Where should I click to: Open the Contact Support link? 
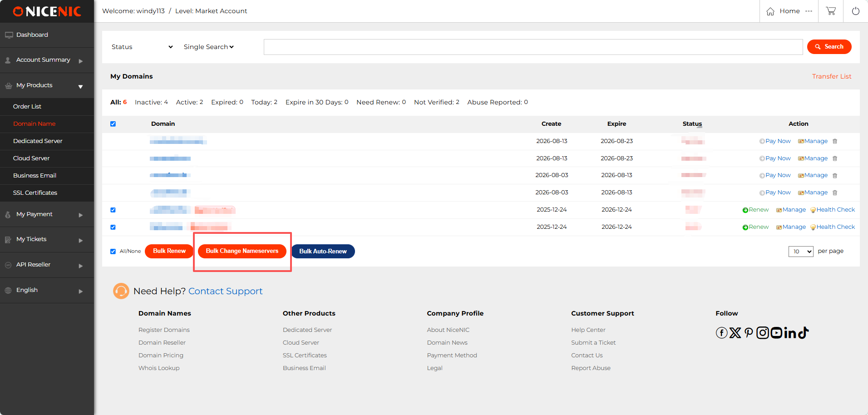coord(225,291)
